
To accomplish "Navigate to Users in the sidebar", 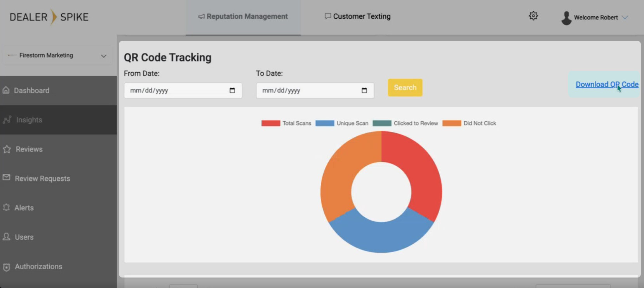I will pos(58,237).
